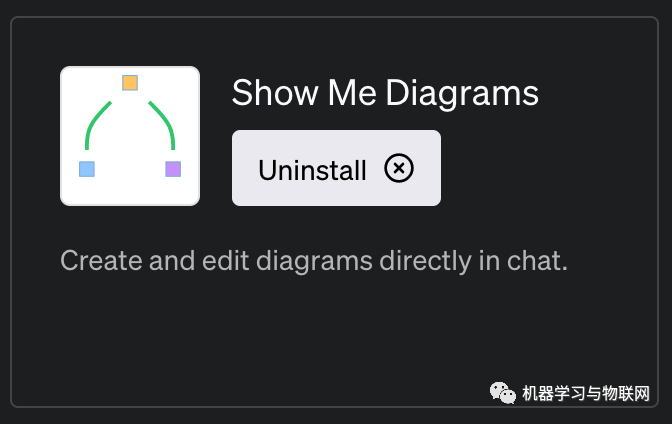
Task: Click the word "Create" in the description
Action: coord(97,262)
